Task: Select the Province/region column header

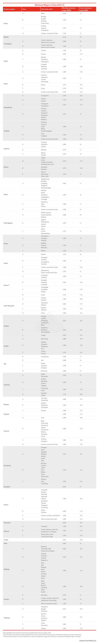Action: pos(9,9)
